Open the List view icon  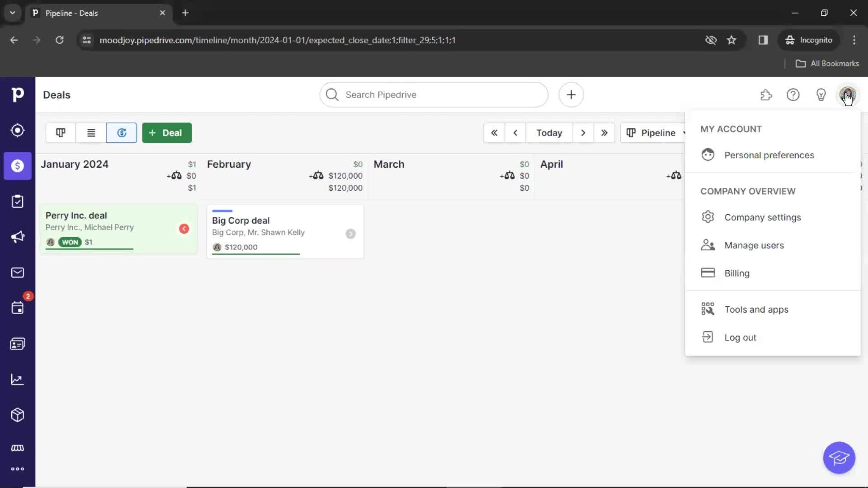coord(91,132)
